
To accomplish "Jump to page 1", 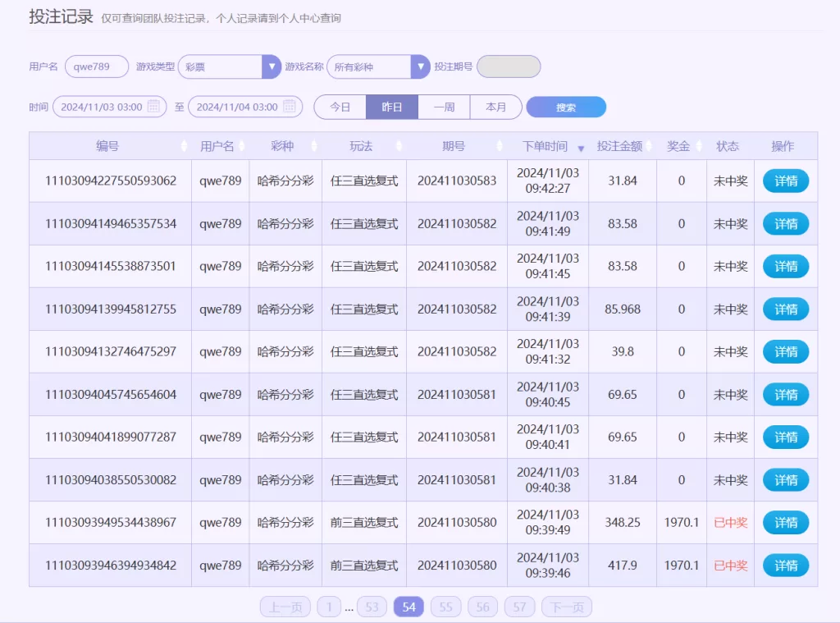I will coord(329,607).
